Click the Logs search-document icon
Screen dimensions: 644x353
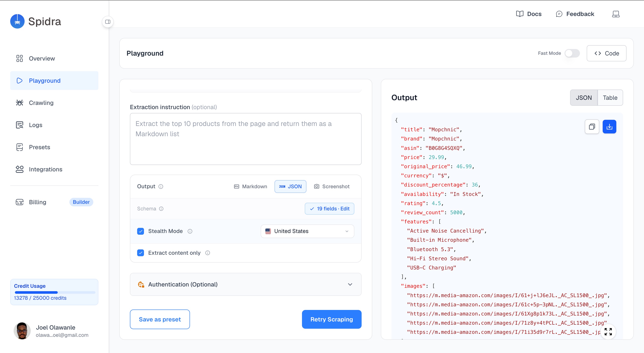pos(20,125)
